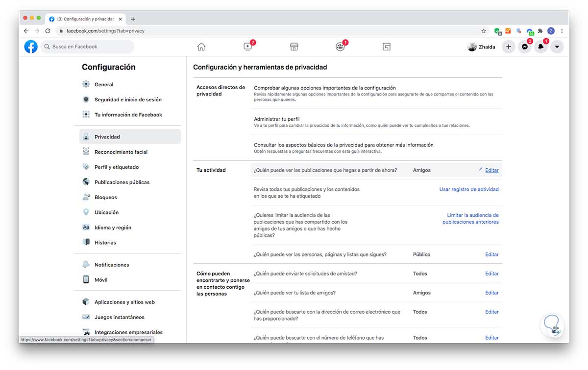
Task: Select Seguridad e inicio de sesión
Action: point(128,100)
